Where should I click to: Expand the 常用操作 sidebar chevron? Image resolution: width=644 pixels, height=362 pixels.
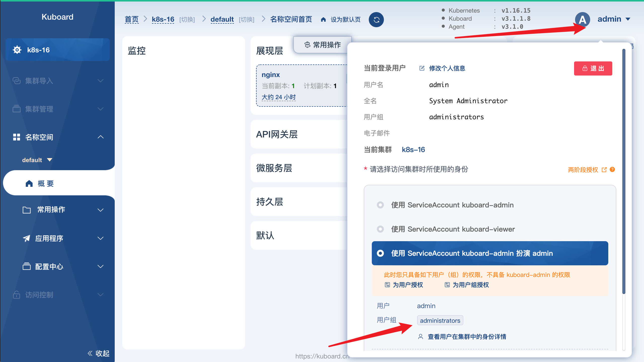point(101,210)
